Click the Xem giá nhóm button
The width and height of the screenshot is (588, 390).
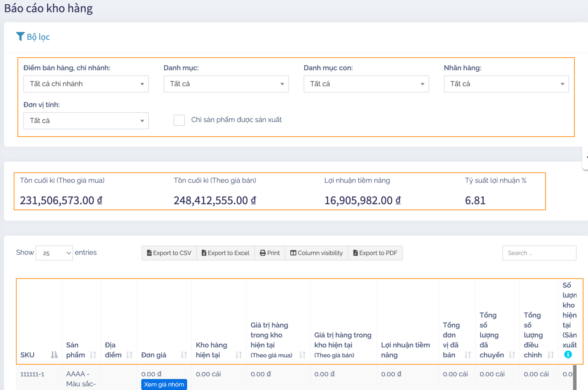point(164,384)
